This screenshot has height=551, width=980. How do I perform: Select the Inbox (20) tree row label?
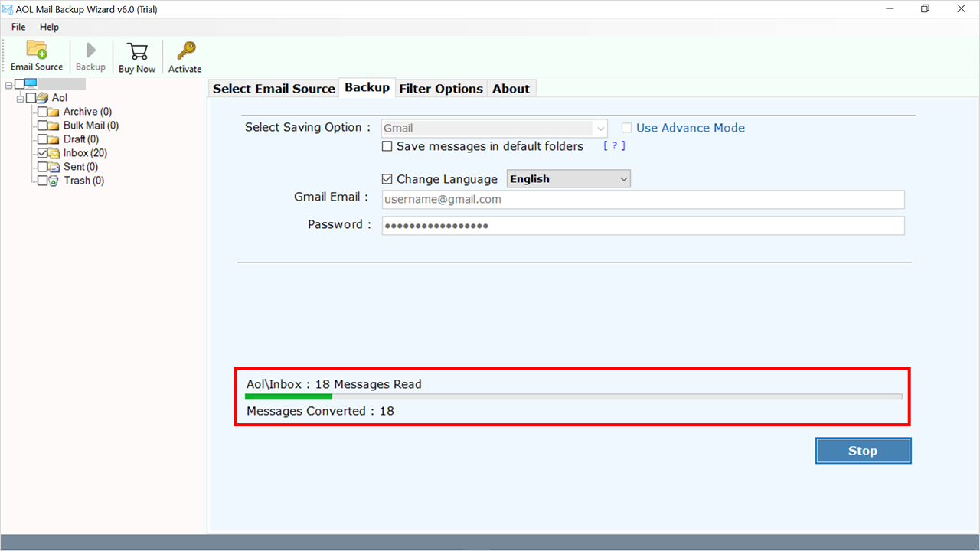pos(85,153)
